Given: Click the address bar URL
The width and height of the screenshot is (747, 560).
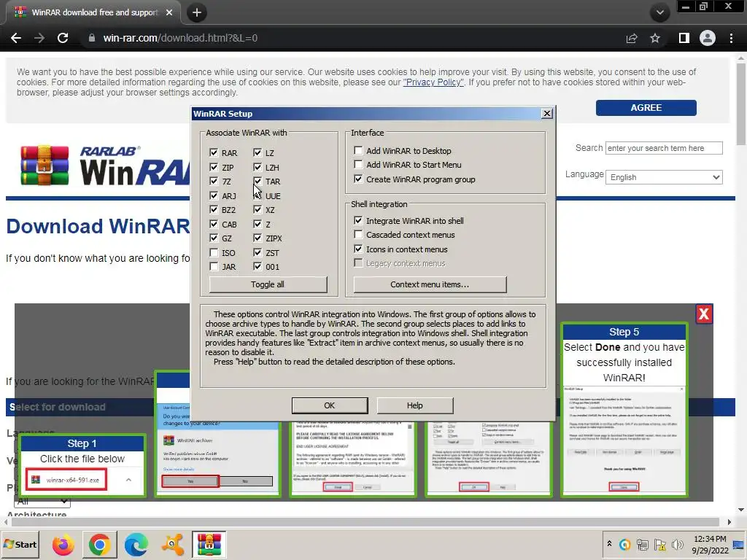Looking at the screenshot, I should click(x=180, y=38).
